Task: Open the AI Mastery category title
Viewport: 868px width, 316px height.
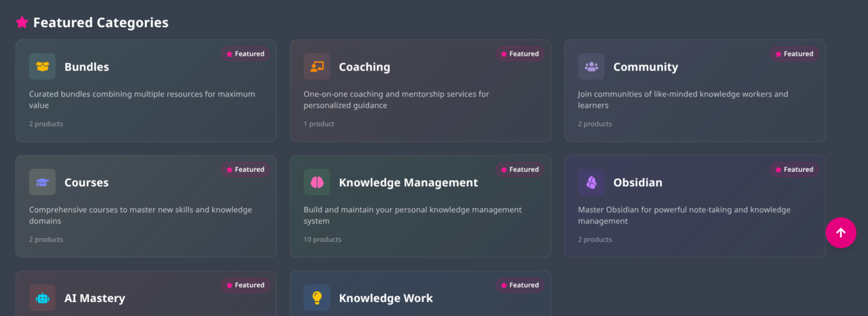Action: click(95, 298)
